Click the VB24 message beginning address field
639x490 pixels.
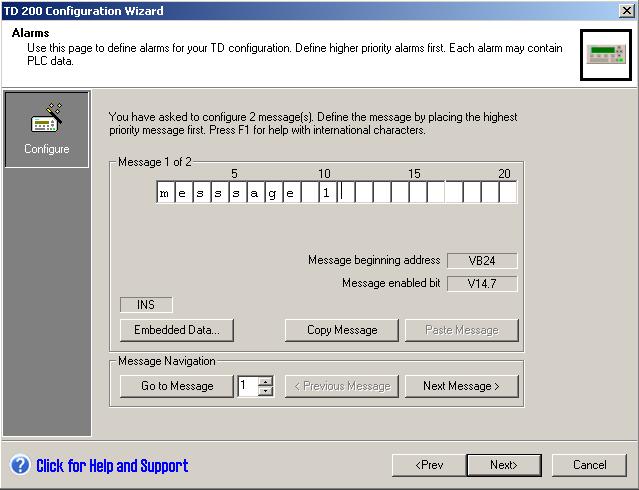point(482,260)
